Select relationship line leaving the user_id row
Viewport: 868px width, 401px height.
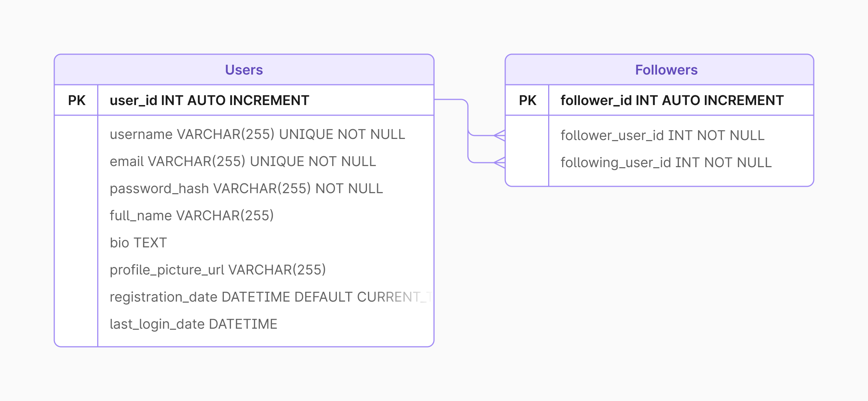click(x=450, y=100)
